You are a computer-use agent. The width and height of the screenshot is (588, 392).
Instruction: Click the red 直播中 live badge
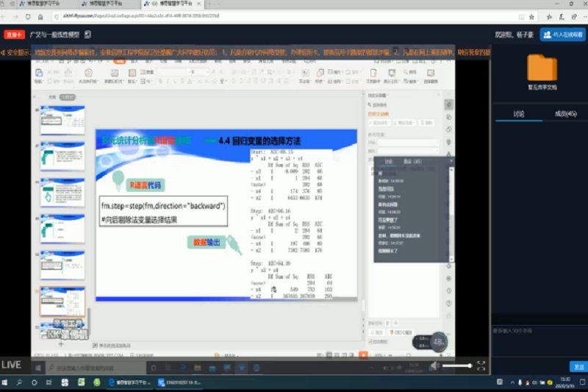click(14, 34)
